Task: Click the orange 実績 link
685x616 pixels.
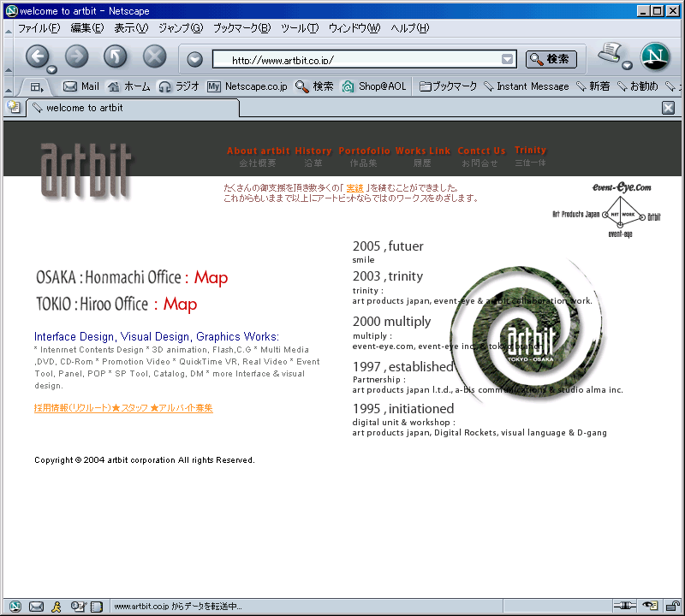Action: 354,188
